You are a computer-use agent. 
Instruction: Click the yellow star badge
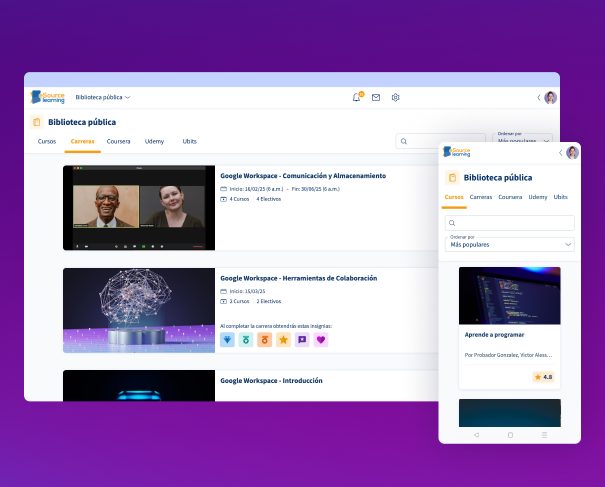click(x=283, y=340)
